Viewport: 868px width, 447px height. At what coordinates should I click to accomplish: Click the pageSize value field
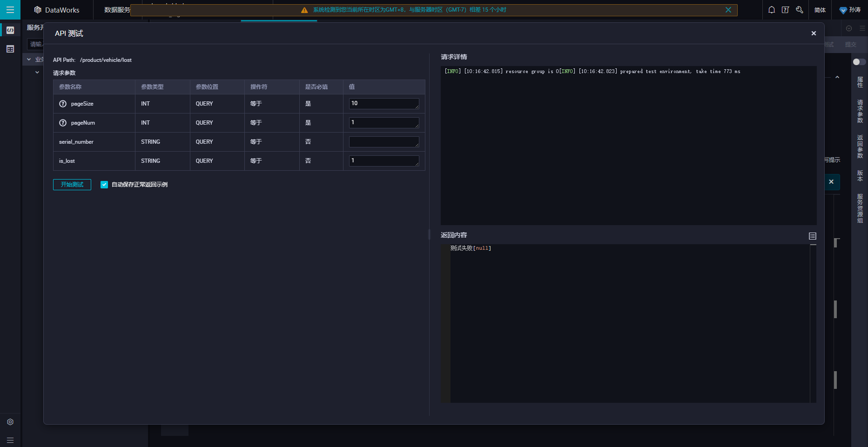(384, 104)
